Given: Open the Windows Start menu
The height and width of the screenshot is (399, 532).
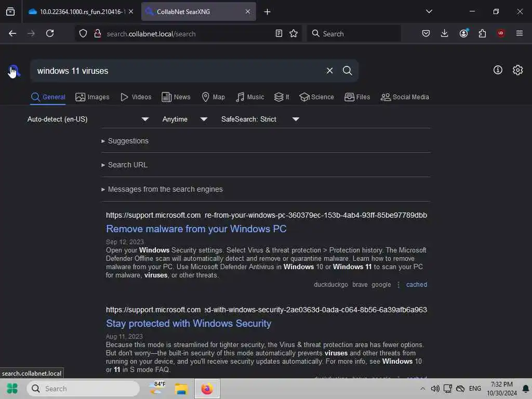Looking at the screenshot, I should coord(12,389).
